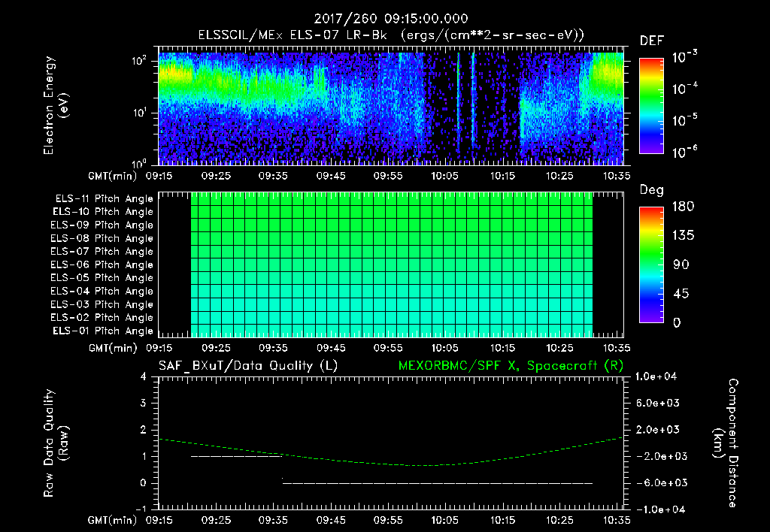Click the data quality tick label 4
The width and height of the screenshot is (770, 532).
[144, 377]
